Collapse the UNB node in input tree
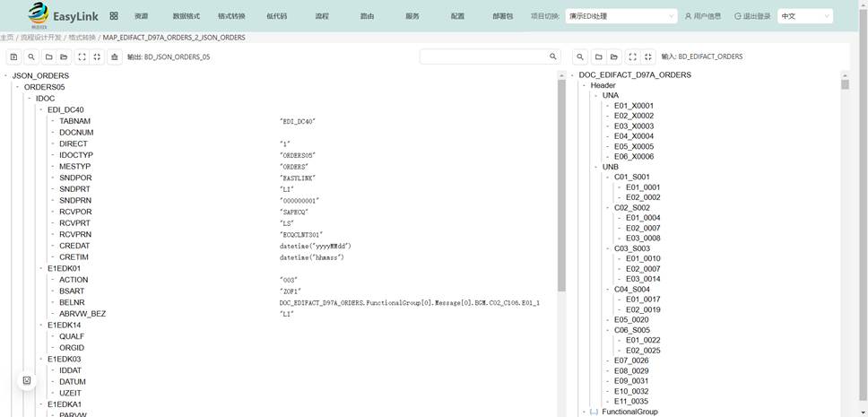 pos(595,167)
